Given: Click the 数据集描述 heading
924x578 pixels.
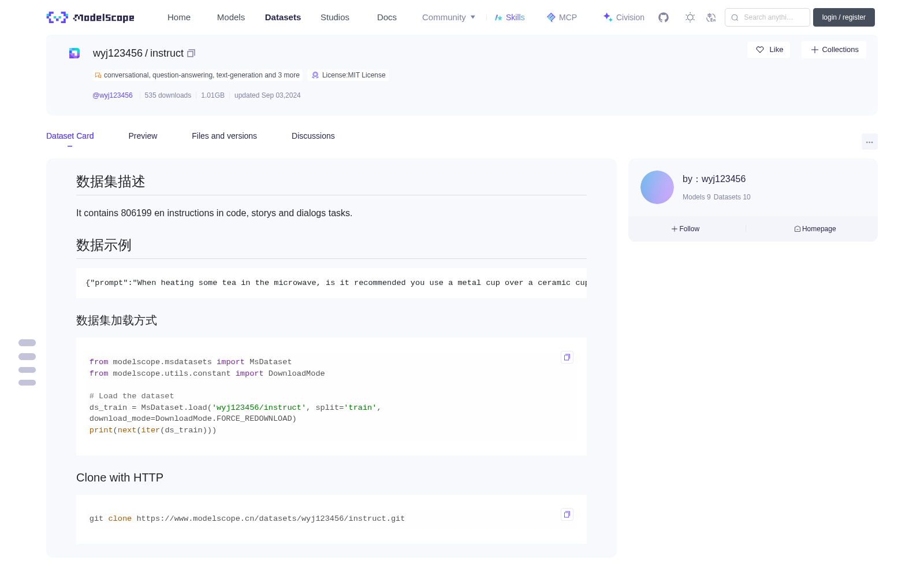Looking at the screenshot, I should pyautogui.click(x=110, y=181).
